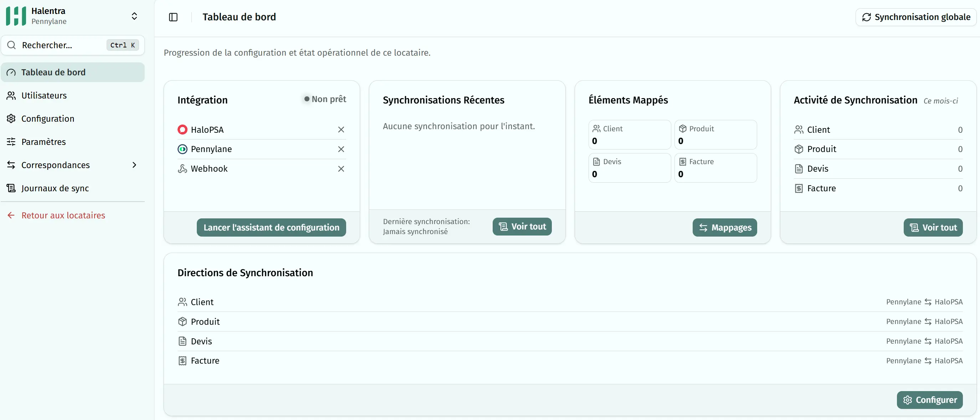This screenshot has height=420, width=980.
Task: Launch the configuration assistant
Action: click(271, 227)
